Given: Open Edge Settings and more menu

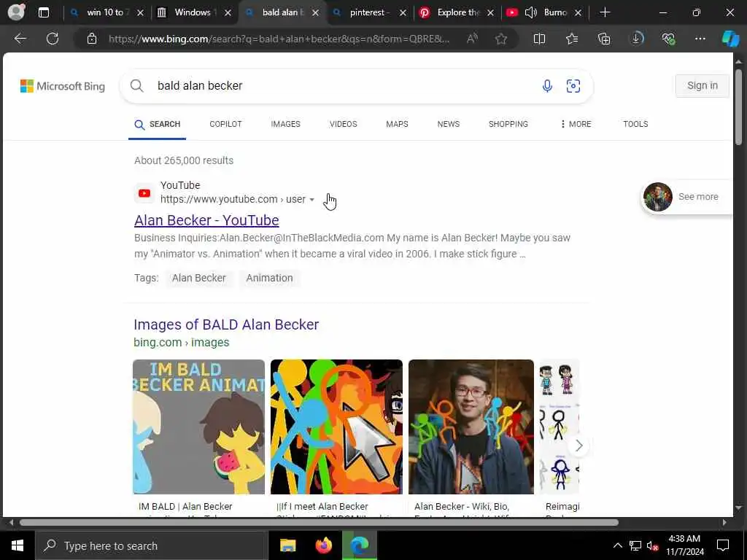Looking at the screenshot, I should click(x=700, y=39).
